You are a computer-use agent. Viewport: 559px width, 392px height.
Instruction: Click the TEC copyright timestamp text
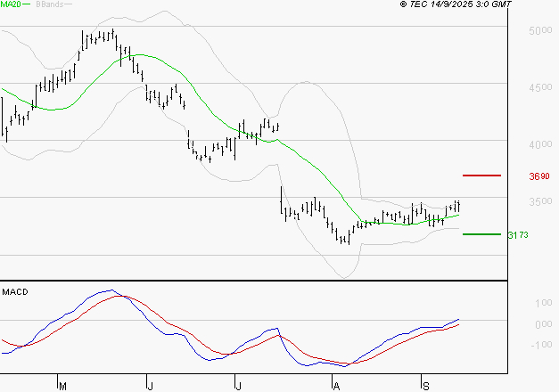click(456, 4)
